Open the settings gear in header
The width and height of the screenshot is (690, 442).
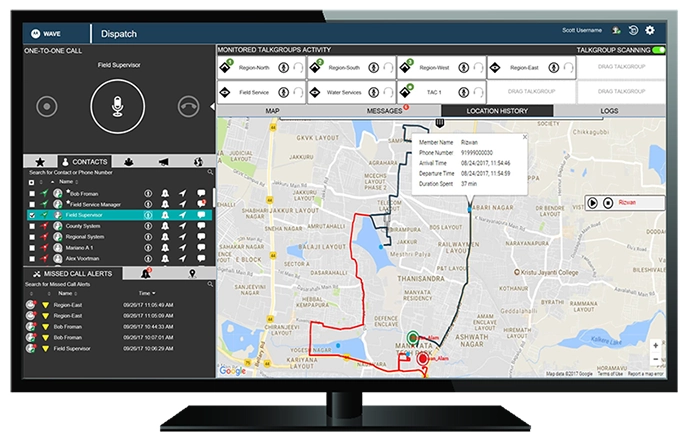650,32
